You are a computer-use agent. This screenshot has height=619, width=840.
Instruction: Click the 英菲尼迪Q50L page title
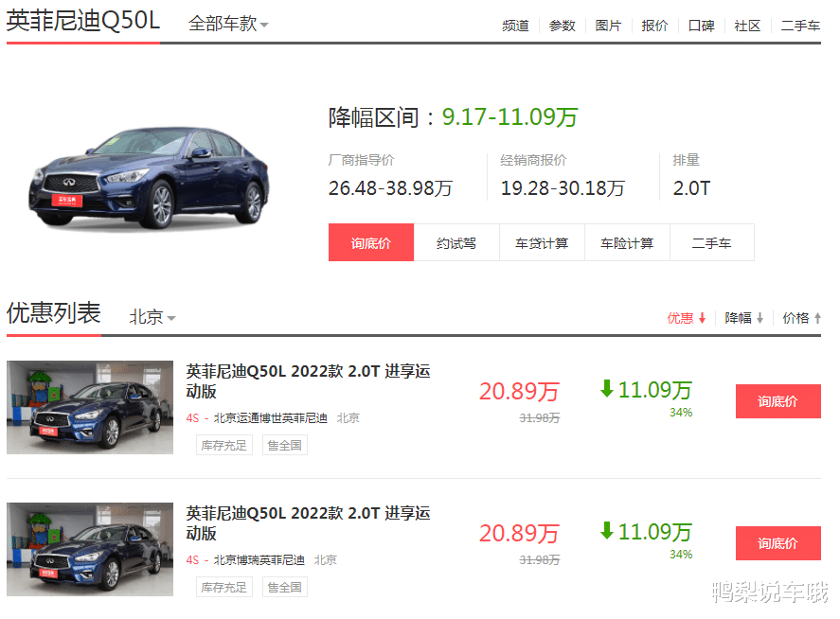83,22
